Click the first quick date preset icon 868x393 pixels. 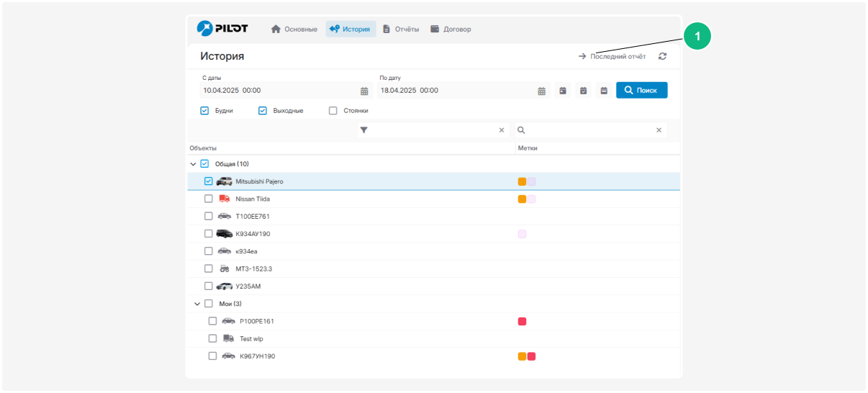pos(563,91)
